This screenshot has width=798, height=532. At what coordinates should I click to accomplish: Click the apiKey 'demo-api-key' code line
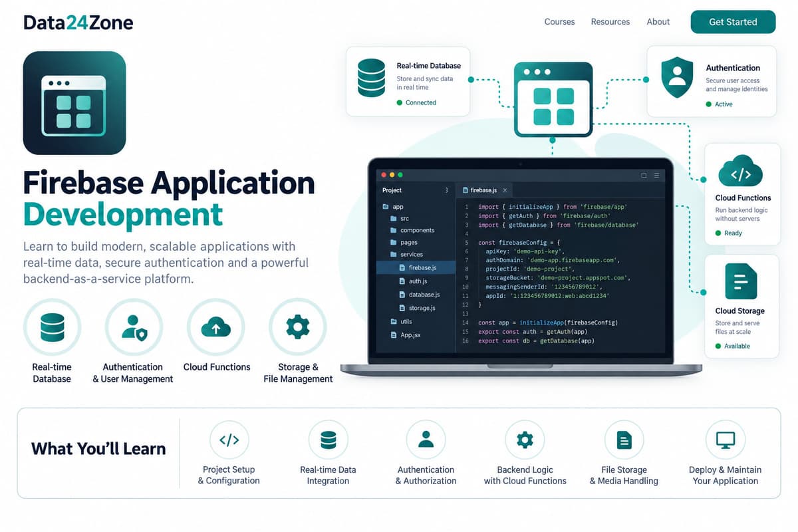(x=525, y=252)
